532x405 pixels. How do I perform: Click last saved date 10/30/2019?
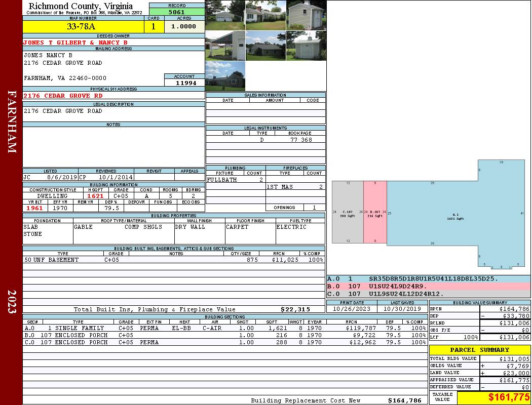(x=402, y=309)
